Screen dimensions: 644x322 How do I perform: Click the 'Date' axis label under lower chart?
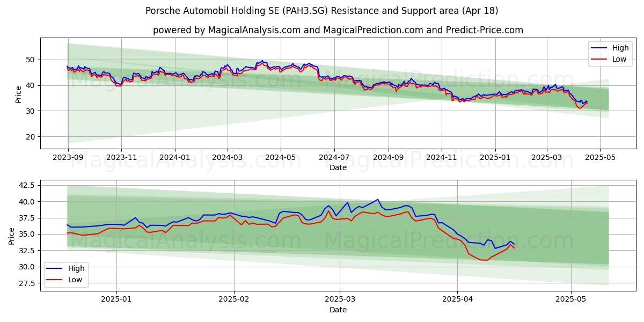click(338, 310)
